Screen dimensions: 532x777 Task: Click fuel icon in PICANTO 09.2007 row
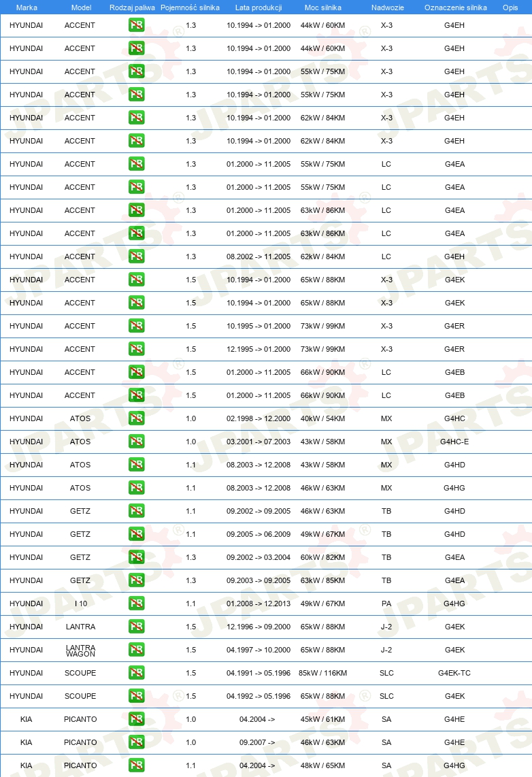click(137, 742)
